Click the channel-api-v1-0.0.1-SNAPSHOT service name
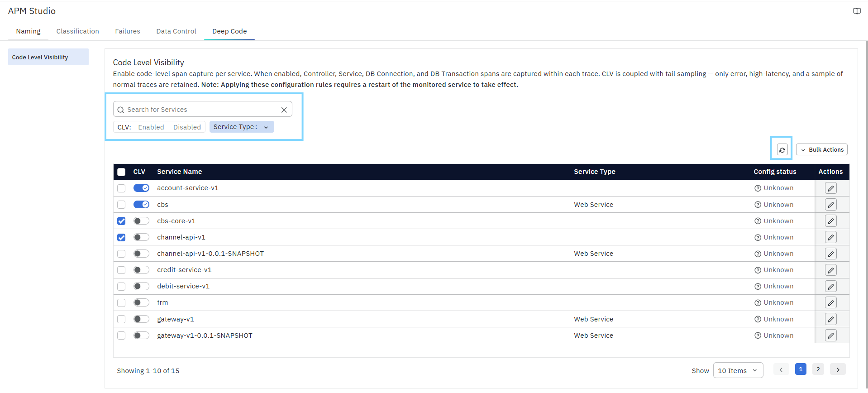Image resolution: width=868 pixels, height=393 pixels. [210, 254]
